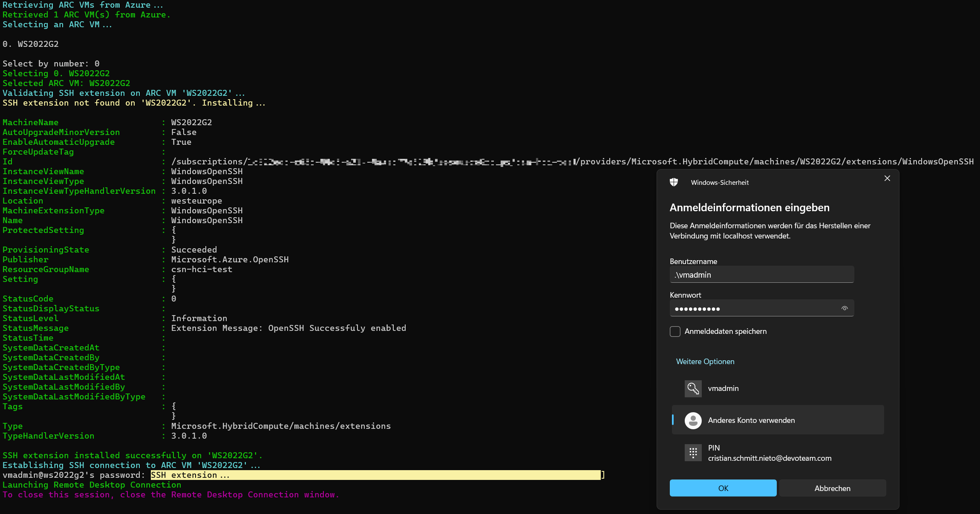Click the highlighted SSH extension progress bar
This screenshot has height=514, width=980.
coord(375,475)
